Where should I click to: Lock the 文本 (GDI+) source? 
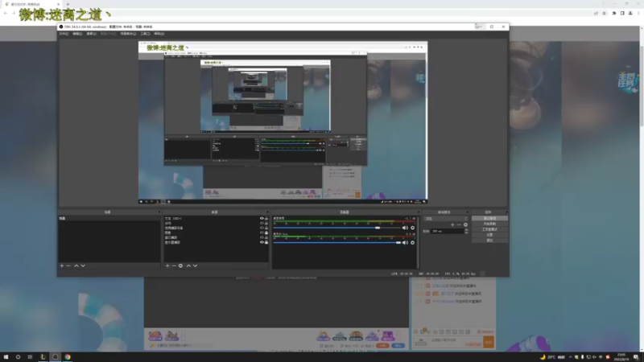266,218
